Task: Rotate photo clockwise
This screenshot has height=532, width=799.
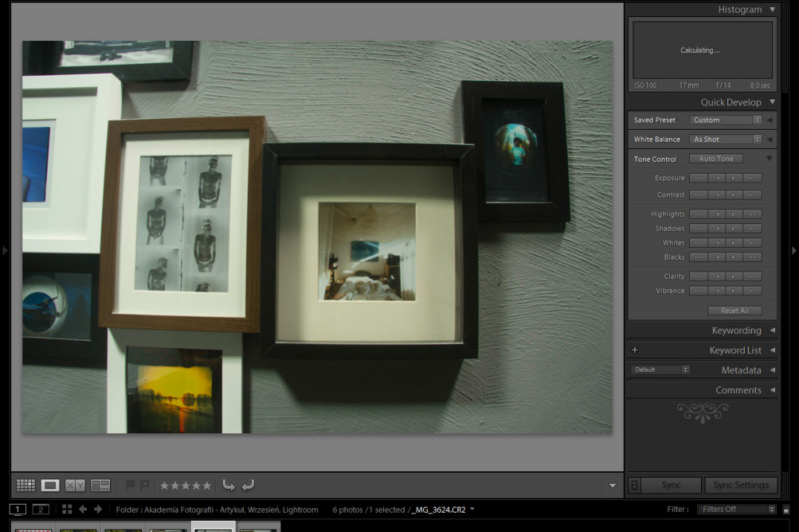Action: 248,485
